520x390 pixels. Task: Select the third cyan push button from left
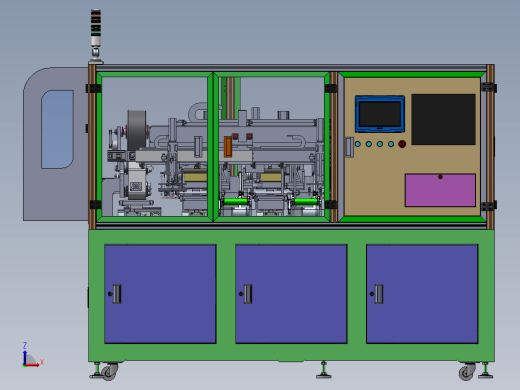coord(380,144)
